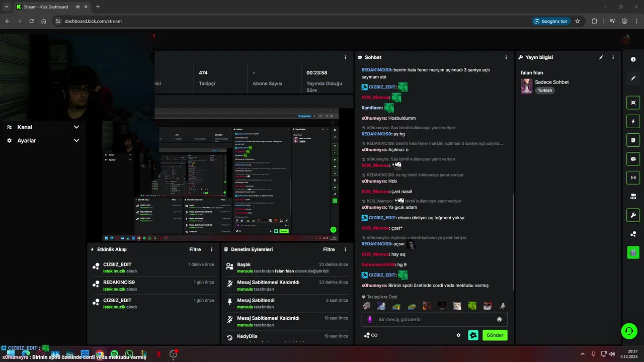Mute the tab via its speaker icon
The width and height of the screenshot is (644, 362).
(x=78, y=7)
